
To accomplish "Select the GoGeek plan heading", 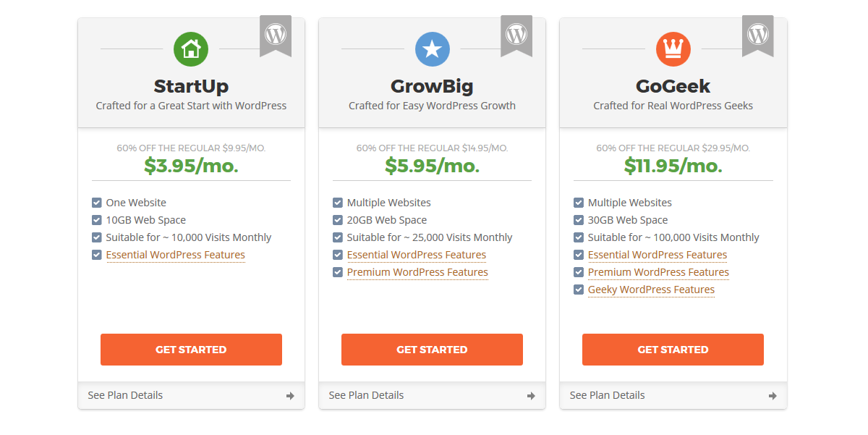I will [x=673, y=86].
